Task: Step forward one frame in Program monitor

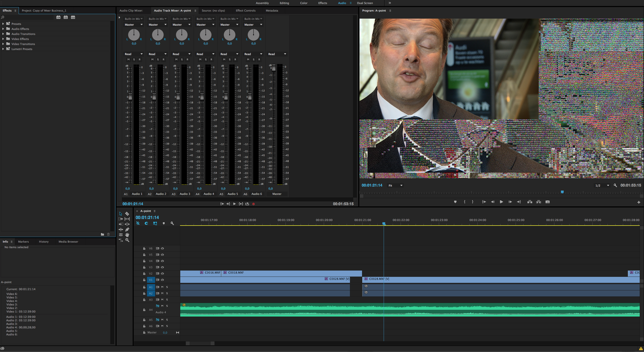Action: [510, 202]
